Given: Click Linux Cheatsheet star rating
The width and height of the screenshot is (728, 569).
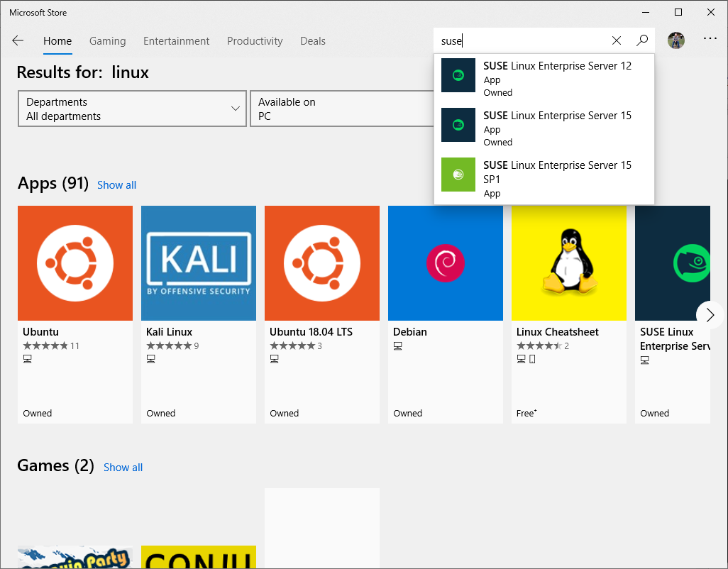Looking at the screenshot, I should (539, 346).
